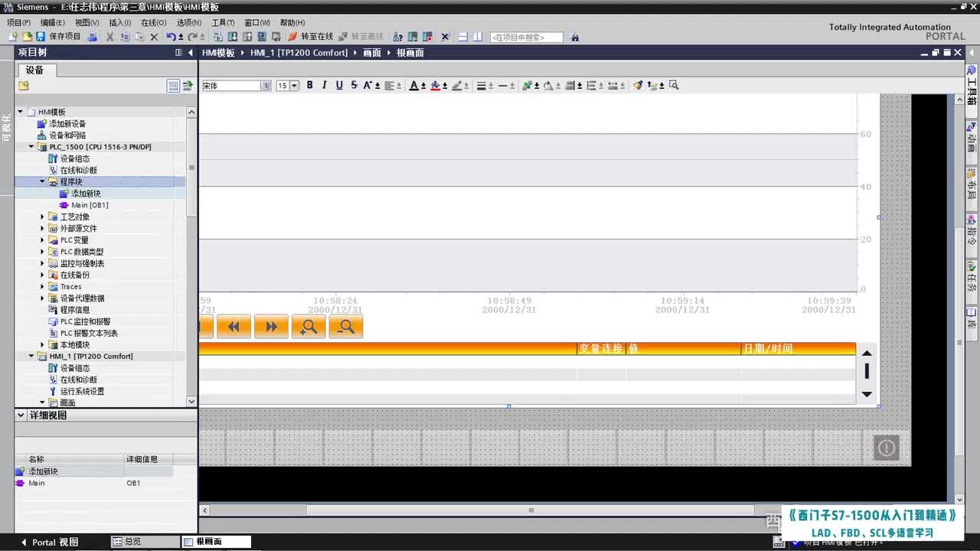Select 程序信息 tree item

pyautogui.click(x=74, y=310)
